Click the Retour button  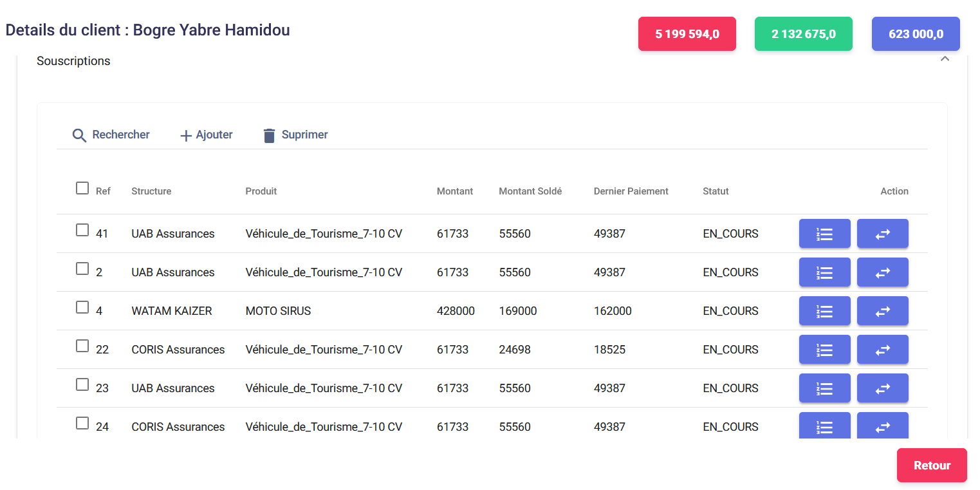tap(932, 465)
